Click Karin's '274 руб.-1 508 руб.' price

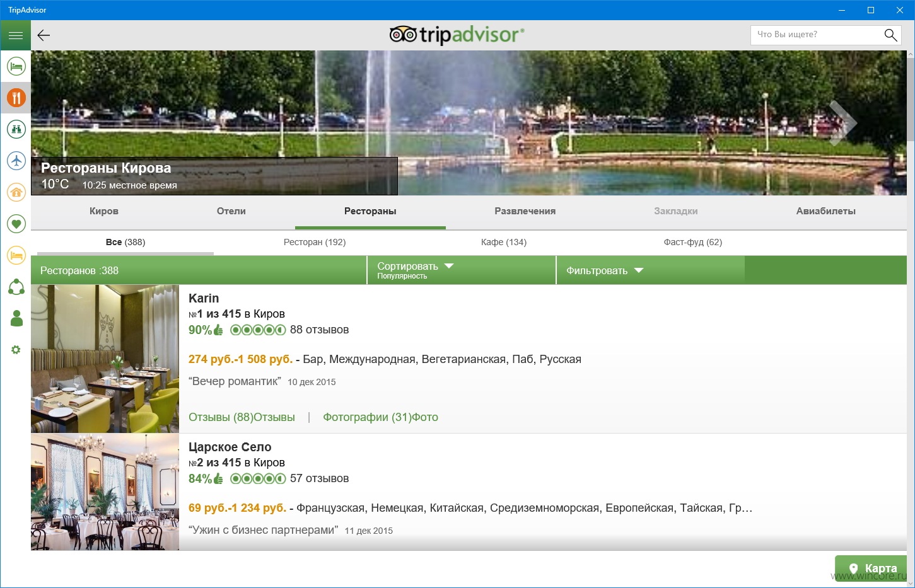240,359
